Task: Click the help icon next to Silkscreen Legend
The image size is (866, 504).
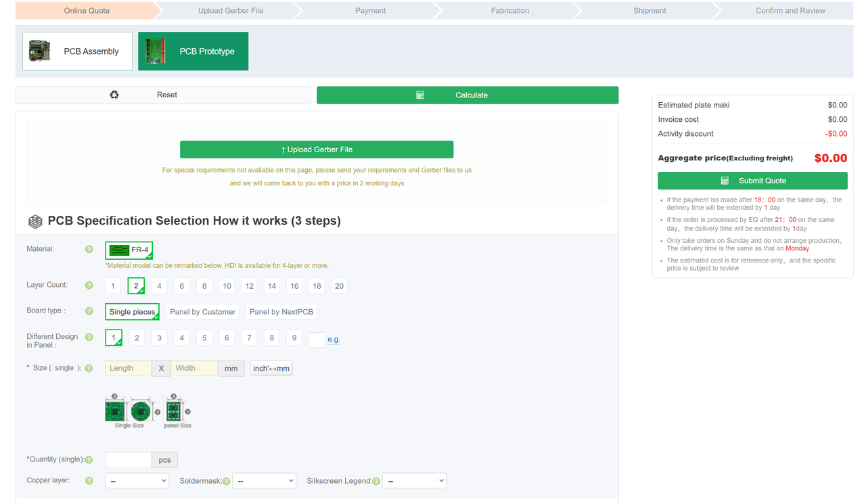Action: click(x=376, y=481)
